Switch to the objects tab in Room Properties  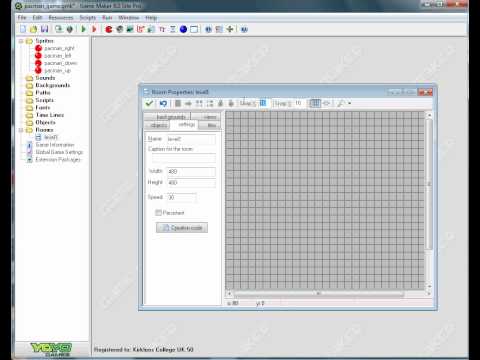(x=158, y=125)
